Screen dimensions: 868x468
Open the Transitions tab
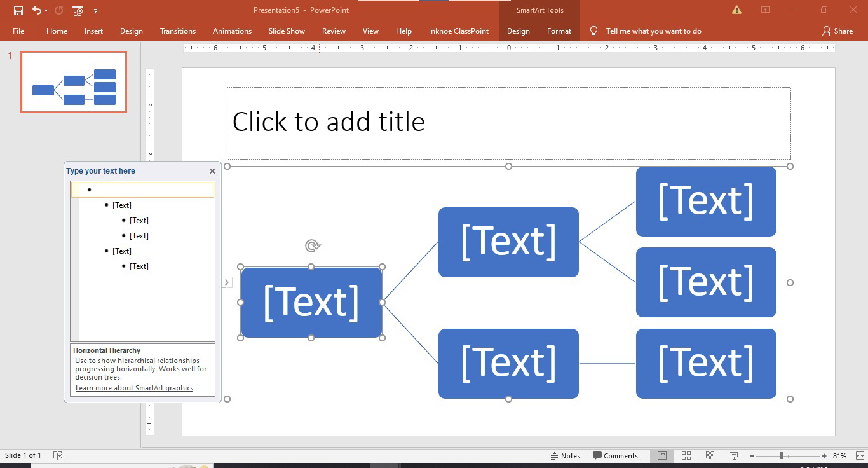(x=178, y=31)
